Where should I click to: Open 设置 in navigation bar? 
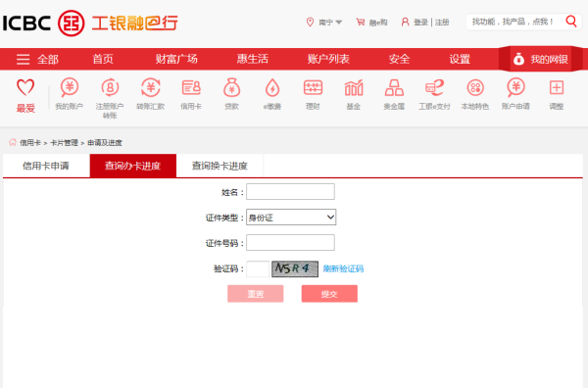coord(460,59)
